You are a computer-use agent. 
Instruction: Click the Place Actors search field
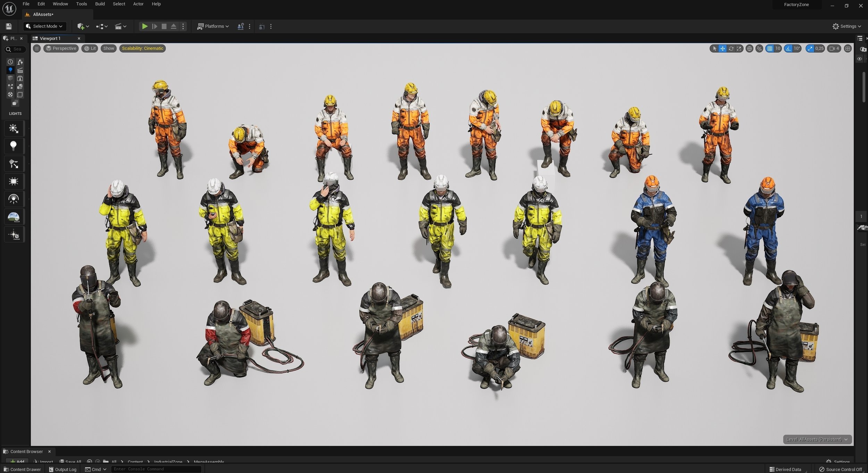(x=16, y=49)
